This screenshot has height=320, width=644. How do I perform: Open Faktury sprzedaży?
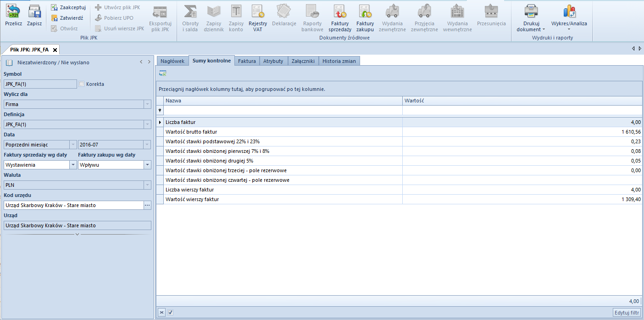340,18
